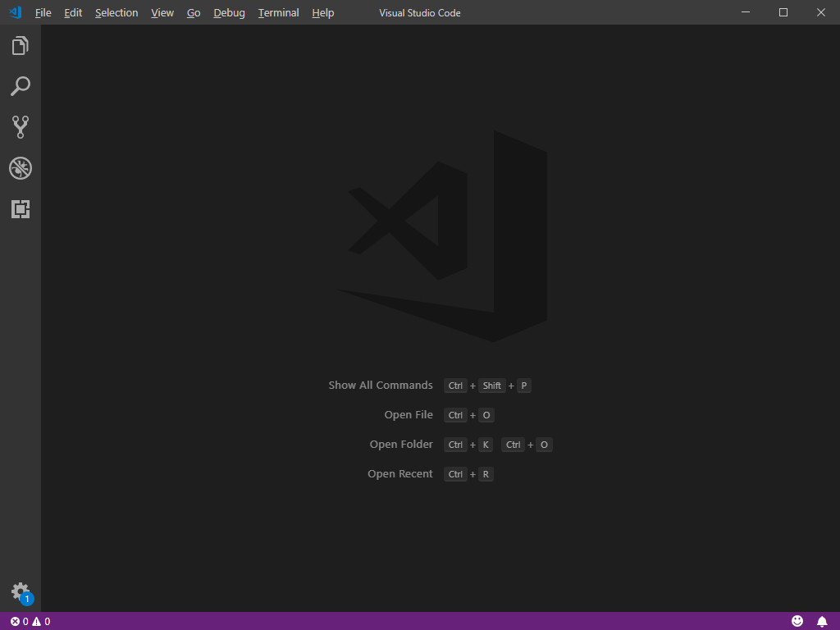This screenshot has width=840, height=630.
Task: Open the View menu
Action: click(162, 13)
